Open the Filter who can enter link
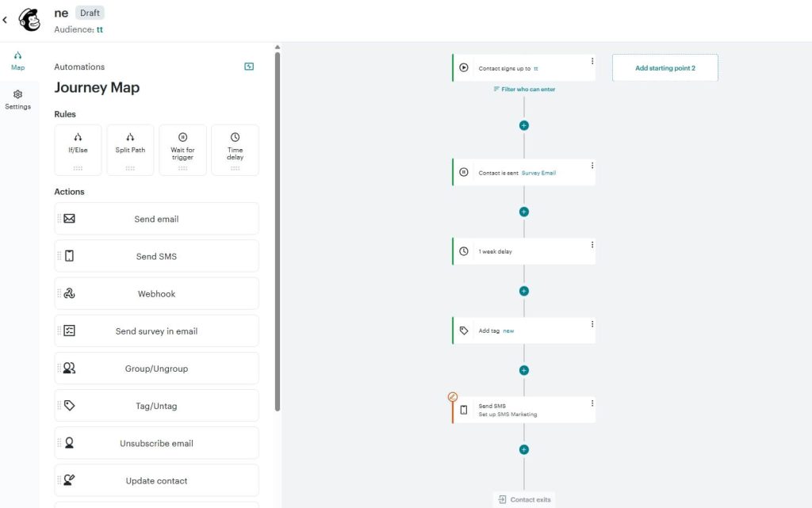This screenshot has height=508, width=812. (x=524, y=90)
